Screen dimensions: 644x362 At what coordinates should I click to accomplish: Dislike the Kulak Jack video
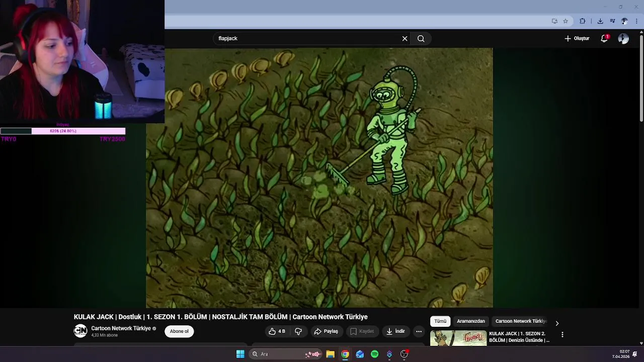298,331
